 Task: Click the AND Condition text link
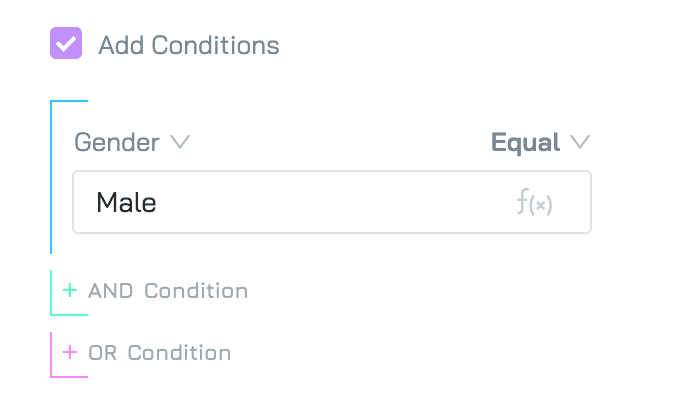pyautogui.click(x=168, y=291)
